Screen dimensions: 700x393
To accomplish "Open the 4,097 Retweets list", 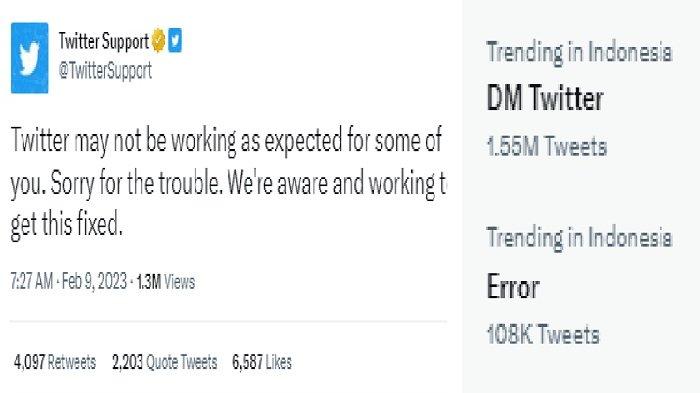I will pyautogui.click(x=55, y=362).
